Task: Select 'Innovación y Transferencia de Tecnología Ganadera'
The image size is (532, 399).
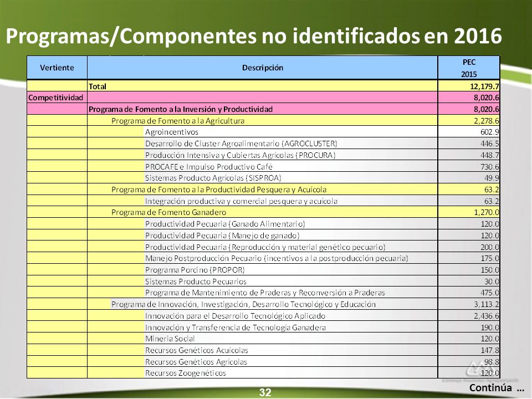Action: click(236, 328)
